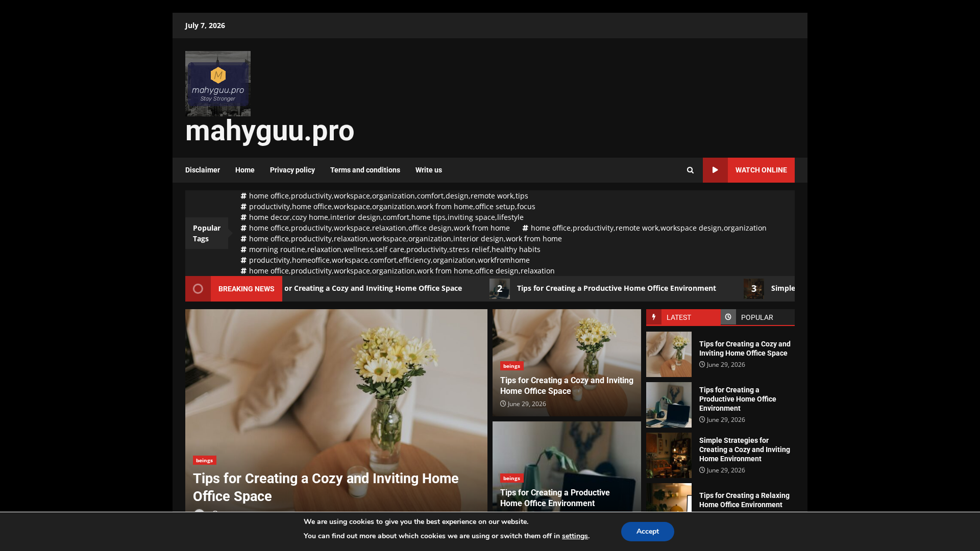Viewport: 980px width, 551px height.
Task: Open sidebar Simple Strategies Cozy Home Environment article
Action: click(x=744, y=449)
